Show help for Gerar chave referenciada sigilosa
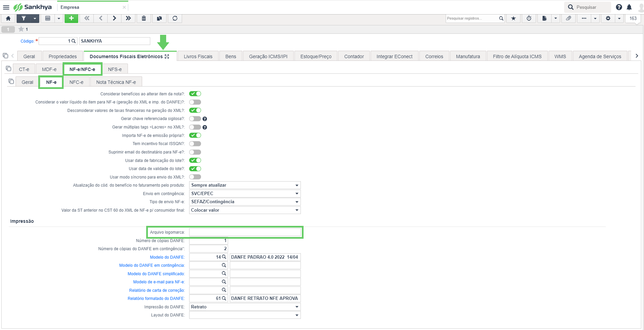 click(205, 119)
